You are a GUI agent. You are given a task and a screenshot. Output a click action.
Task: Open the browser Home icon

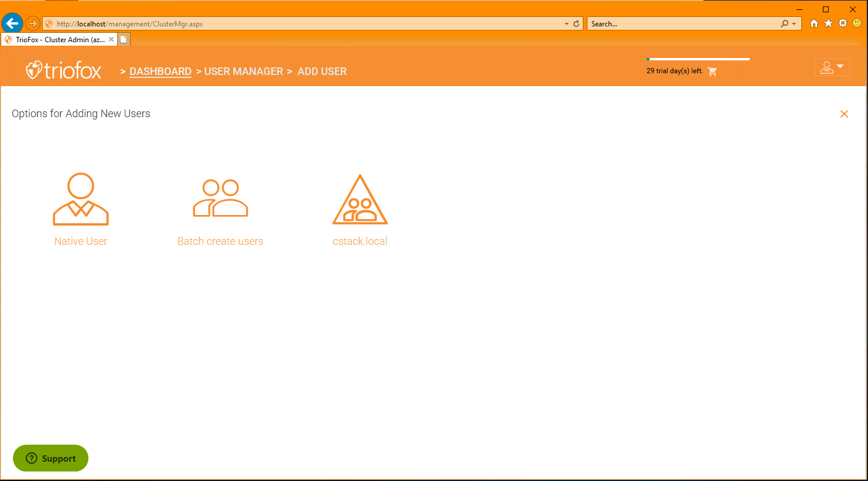pos(814,23)
